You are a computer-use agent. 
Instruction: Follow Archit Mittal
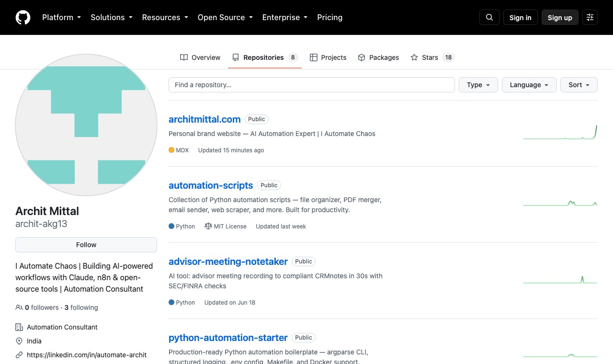point(86,245)
